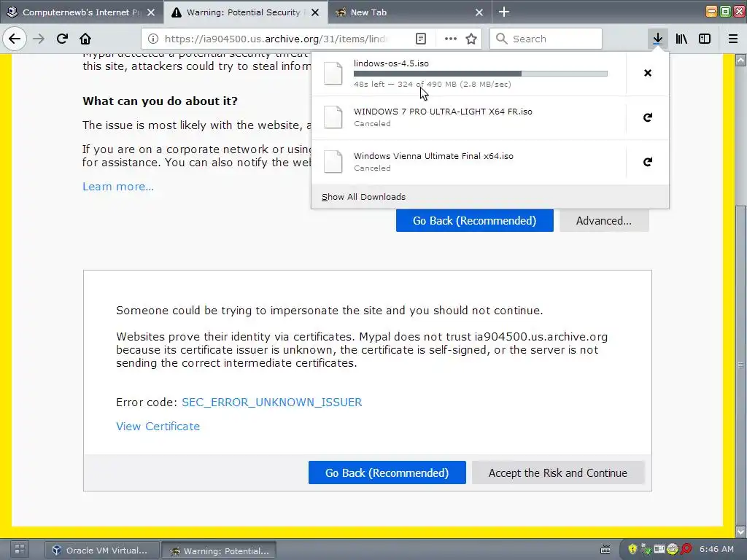Cancel the lindows-os-4.5.iso download
This screenshot has height=560, width=747.
click(648, 73)
